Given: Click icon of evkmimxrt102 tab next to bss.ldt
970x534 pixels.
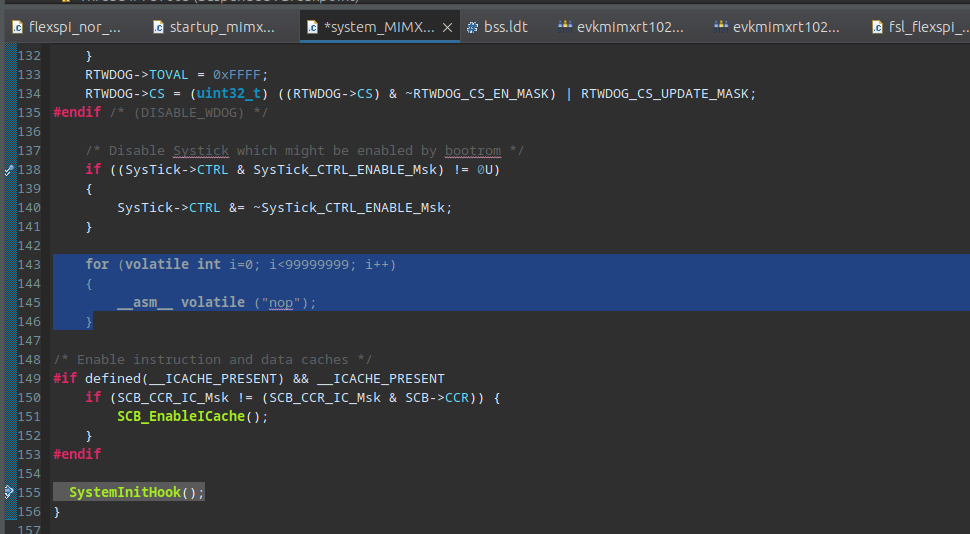Looking at the screenshot, I should point(565,28).
